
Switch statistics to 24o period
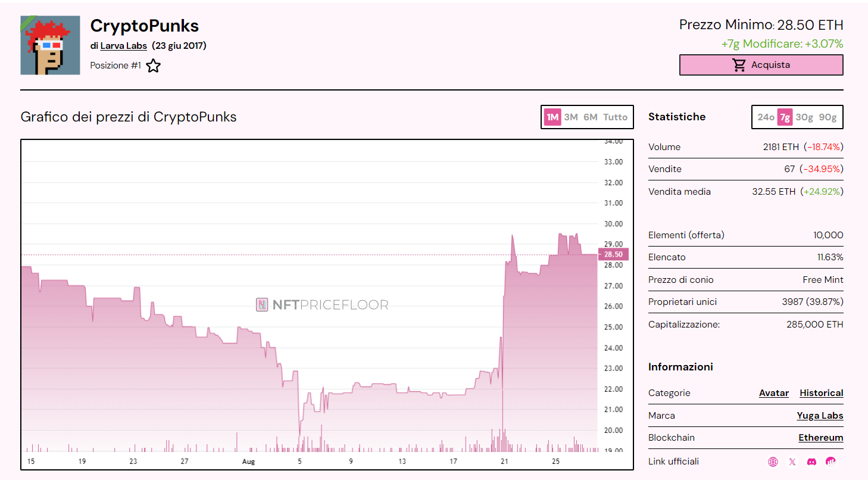pyautogui.click(x=766, y=117)
